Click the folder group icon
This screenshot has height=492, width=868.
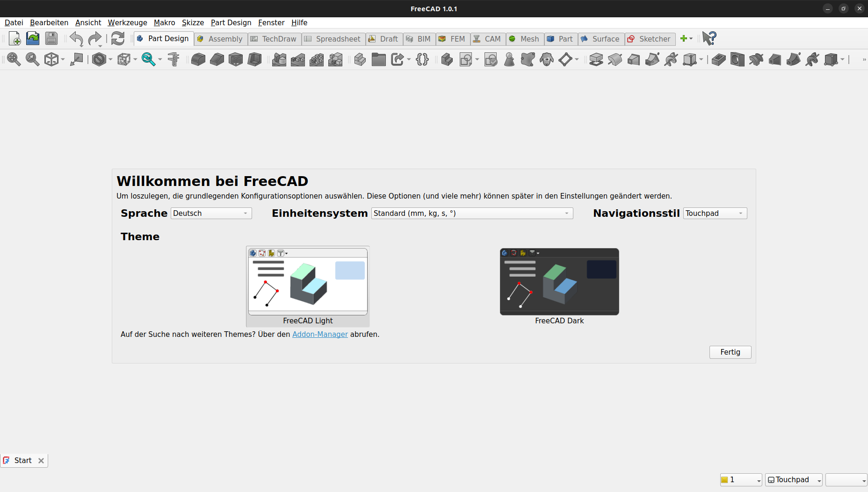[x=378, y=59]
